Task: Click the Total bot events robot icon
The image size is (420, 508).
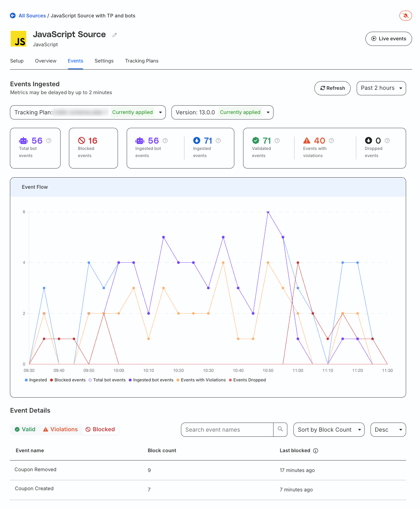Action: tap(23, 140)
